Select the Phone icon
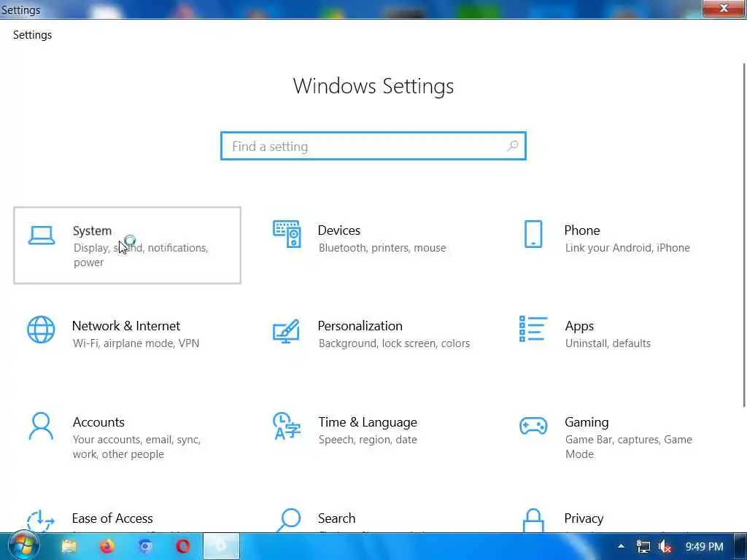Image resolution: width=747 pixels, height=560 pixels. click(x=533, y=234)
